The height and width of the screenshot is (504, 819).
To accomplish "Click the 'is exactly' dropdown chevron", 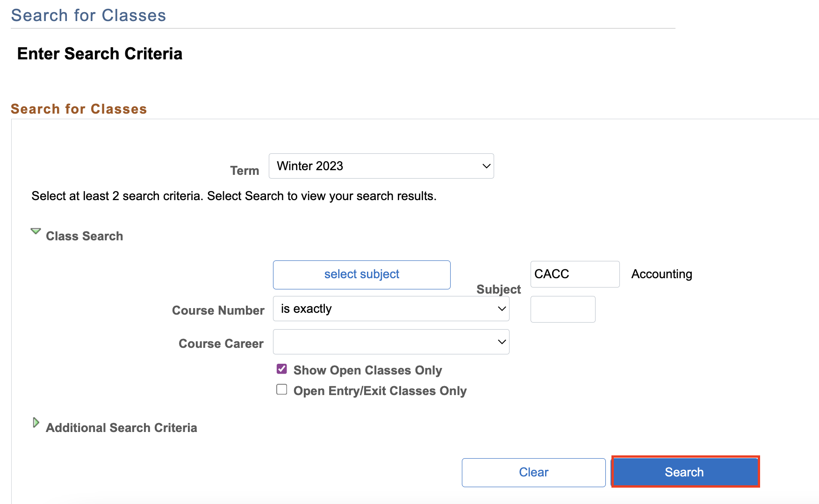I will click(502, 309).
